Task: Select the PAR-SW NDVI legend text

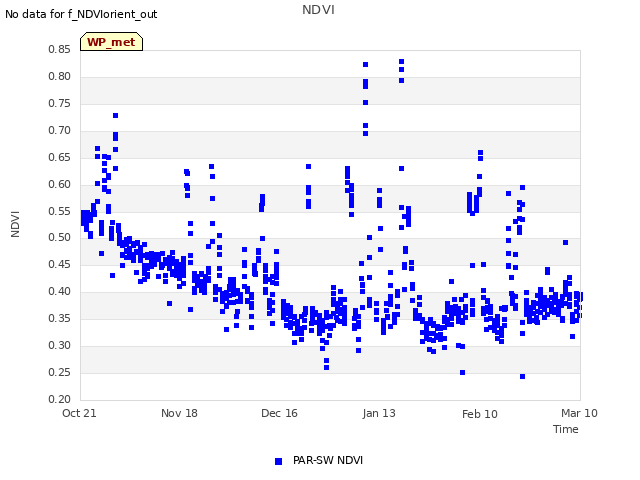Action: point(328,460)
